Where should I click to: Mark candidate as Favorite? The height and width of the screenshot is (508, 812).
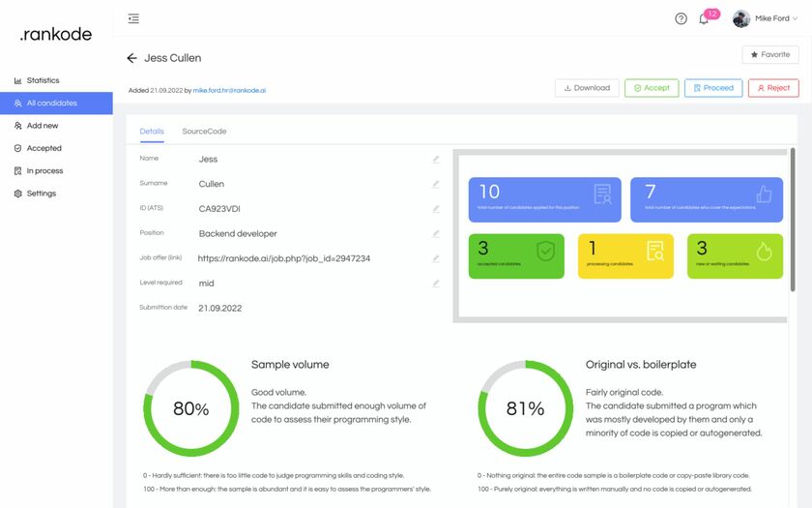click(x=770, y=55)
